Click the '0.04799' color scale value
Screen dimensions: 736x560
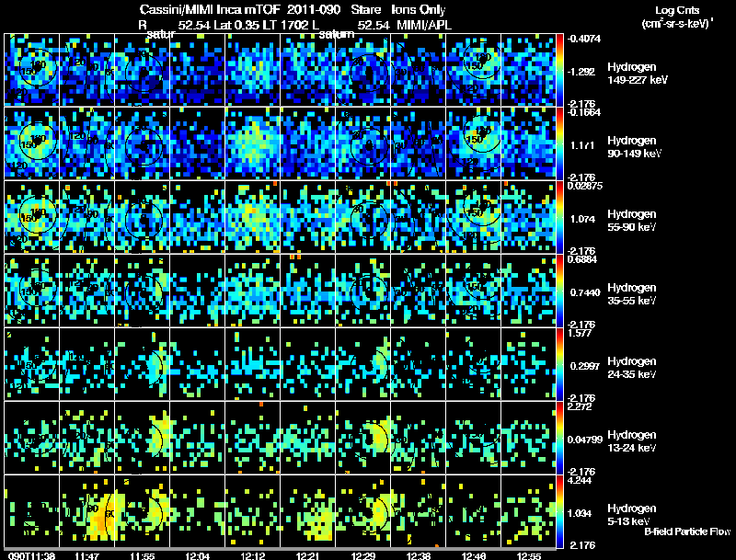pos(585,440)
